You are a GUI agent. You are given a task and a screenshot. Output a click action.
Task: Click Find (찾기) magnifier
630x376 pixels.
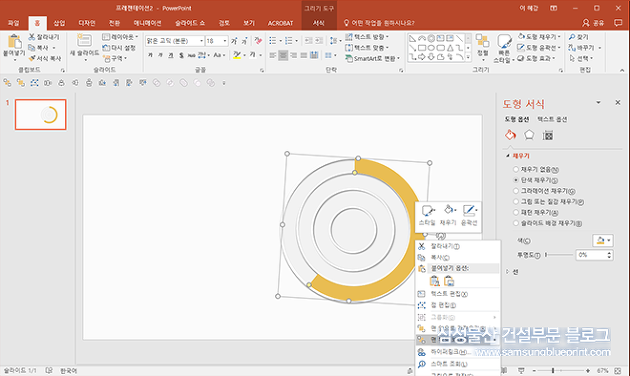579,37
